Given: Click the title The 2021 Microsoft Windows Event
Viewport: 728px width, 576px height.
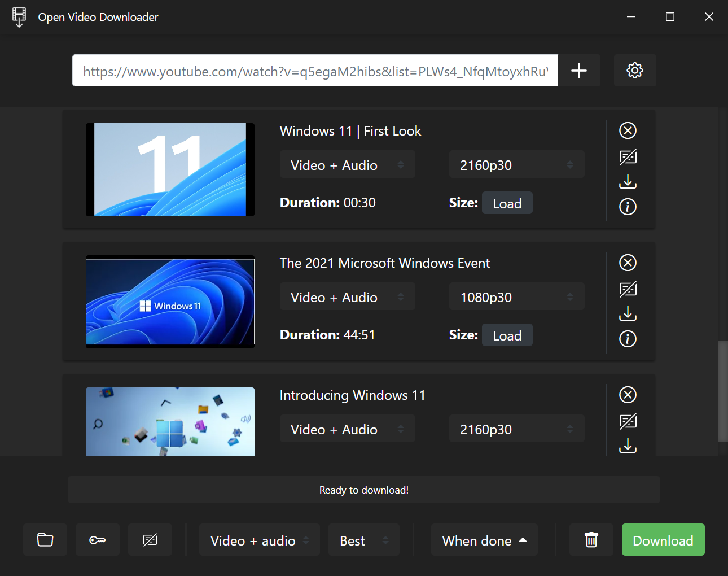Looking at the screenshot, I should click(385, 263).
